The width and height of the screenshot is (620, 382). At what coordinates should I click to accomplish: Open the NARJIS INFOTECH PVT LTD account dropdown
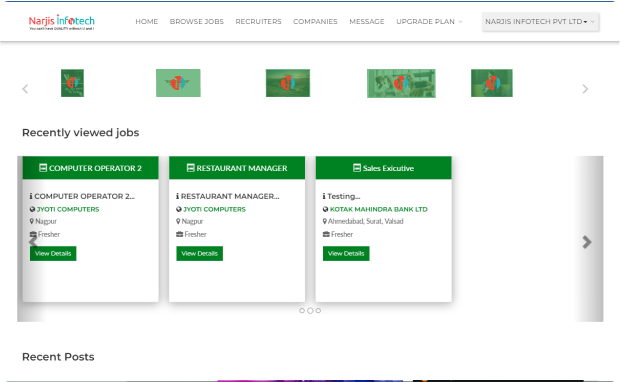click(540, 21)
